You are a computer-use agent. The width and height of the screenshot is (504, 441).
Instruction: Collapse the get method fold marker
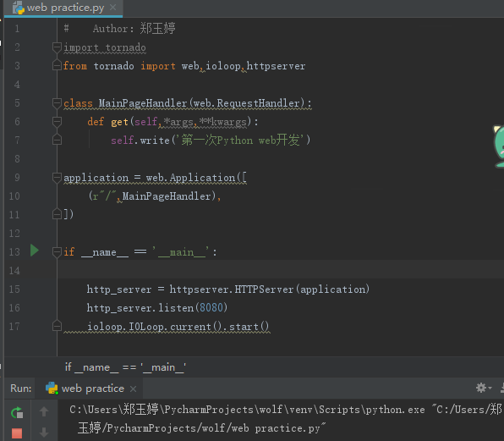57,122
